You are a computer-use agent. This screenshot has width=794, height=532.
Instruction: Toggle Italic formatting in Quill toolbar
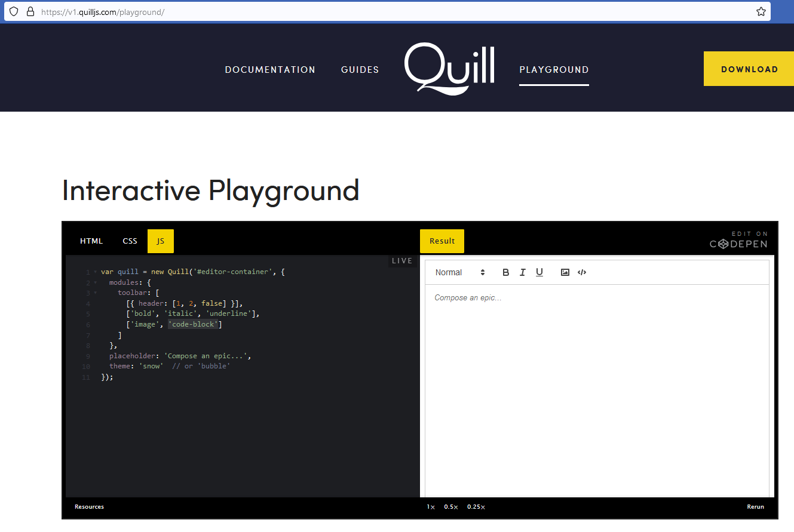[523, 272]
